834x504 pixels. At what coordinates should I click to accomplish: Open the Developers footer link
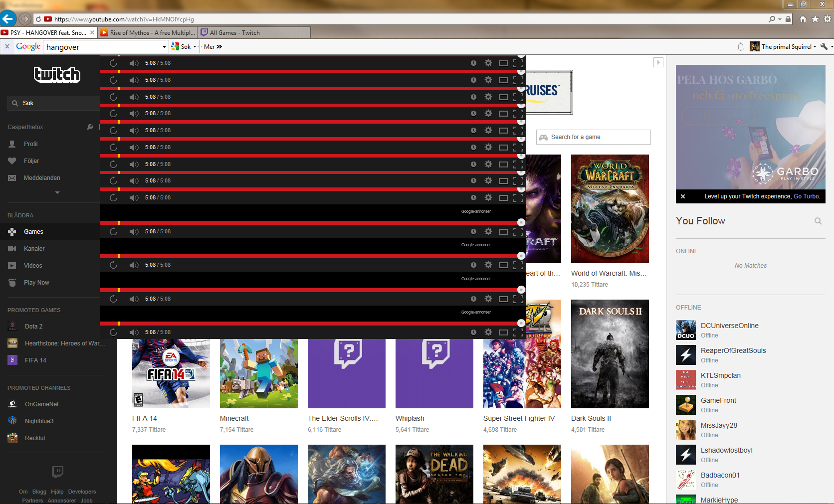(82, 492)
